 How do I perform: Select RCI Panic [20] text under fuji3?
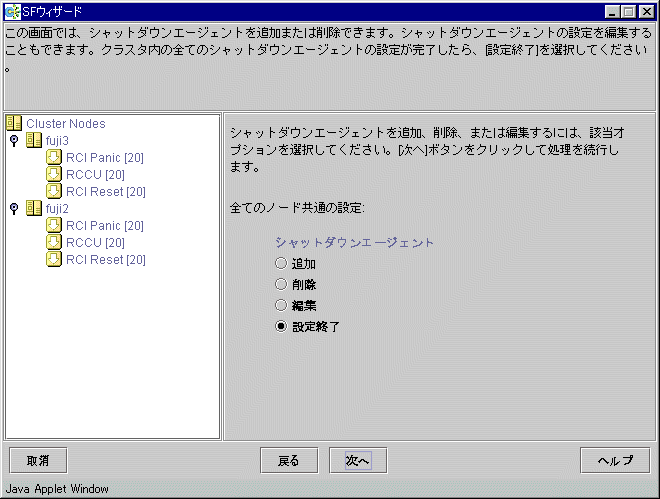pos(105,157)
